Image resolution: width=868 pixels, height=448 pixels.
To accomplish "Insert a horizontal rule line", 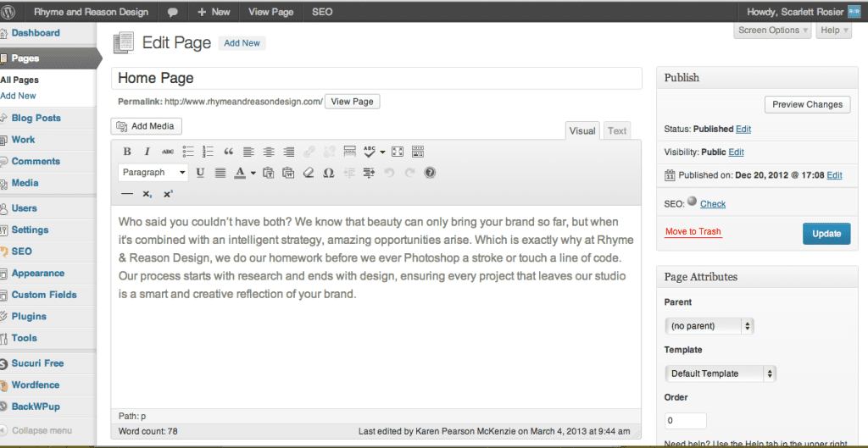I will (x=127, y=194).
